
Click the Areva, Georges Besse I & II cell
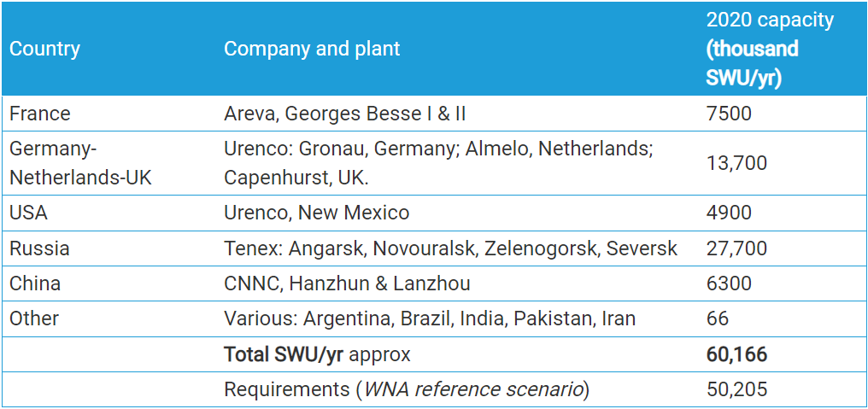(345, 114)
